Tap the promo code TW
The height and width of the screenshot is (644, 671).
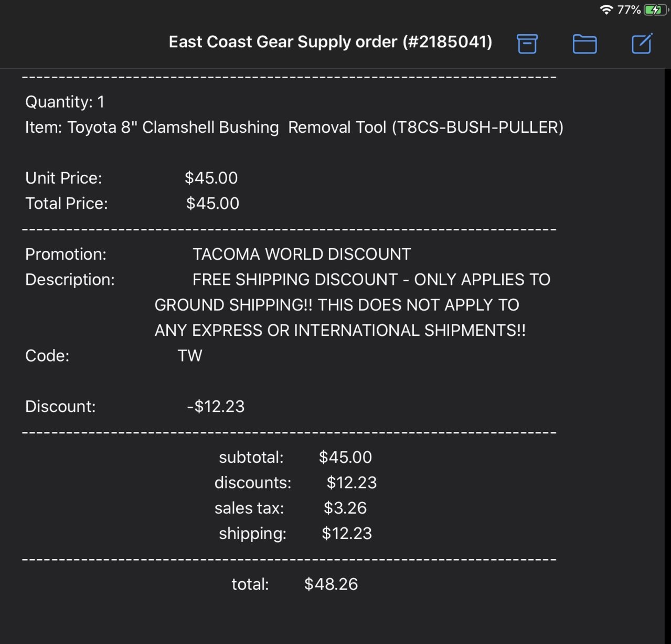(190, 355)
